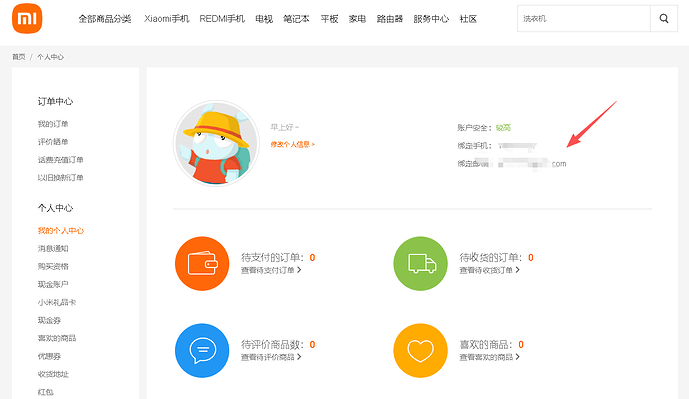Click the search magnifier icon

pos(664,18)
